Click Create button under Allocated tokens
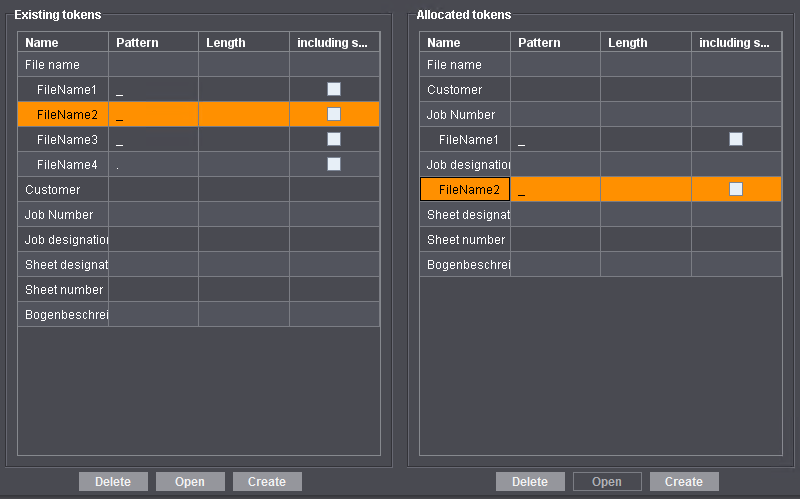This screenshot has height=499, width=800. tap(684, 482)
